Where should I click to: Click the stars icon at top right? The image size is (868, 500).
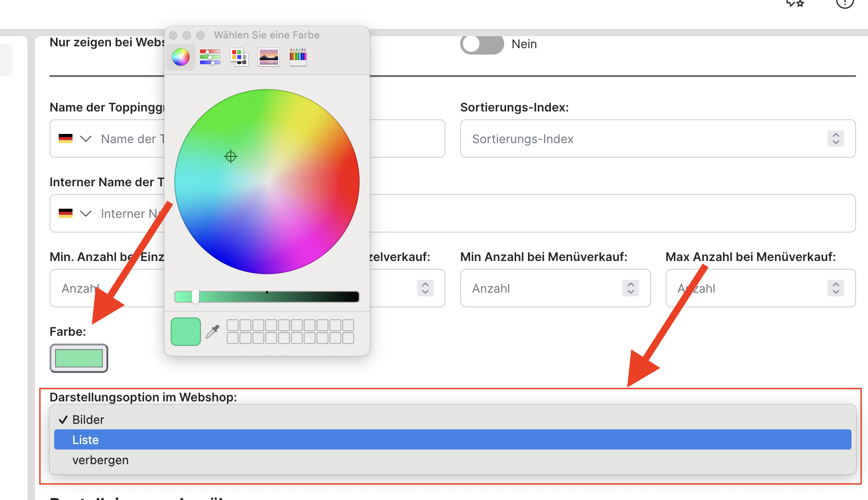(x=795, y=3)
